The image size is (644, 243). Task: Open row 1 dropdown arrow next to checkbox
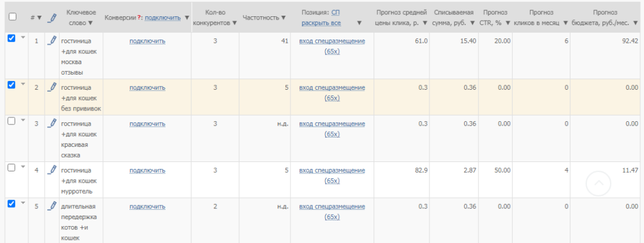click(x=23, y=37)
